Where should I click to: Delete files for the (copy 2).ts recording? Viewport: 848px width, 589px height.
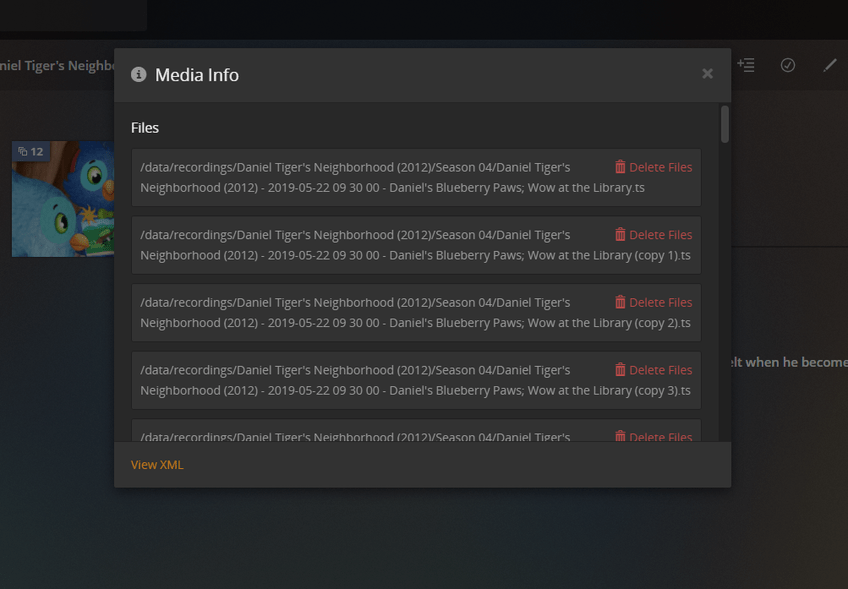pyautogui.click(x=653, y=302)
